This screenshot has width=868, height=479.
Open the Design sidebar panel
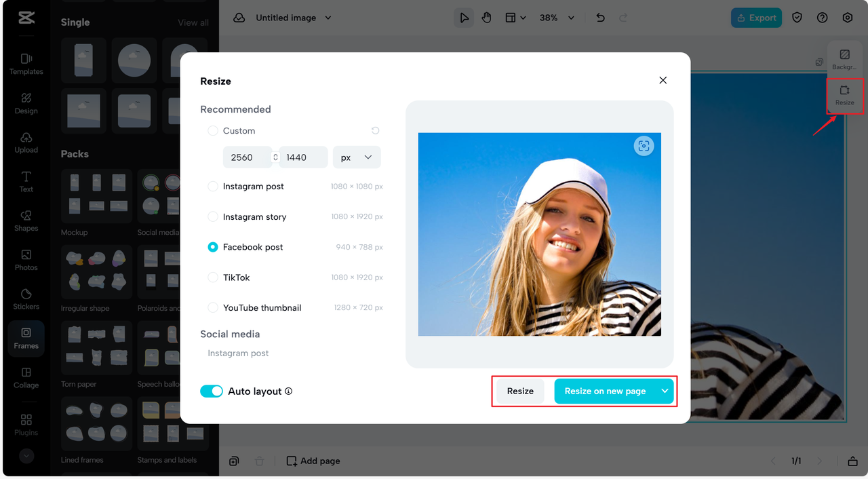coord(26,103)
